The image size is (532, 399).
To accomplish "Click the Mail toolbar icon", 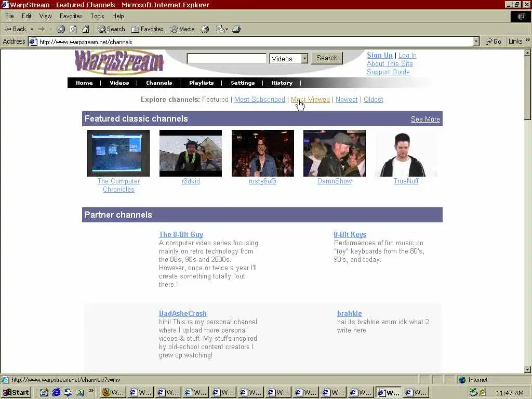I will pyautogui.click(x=220, y=29).
